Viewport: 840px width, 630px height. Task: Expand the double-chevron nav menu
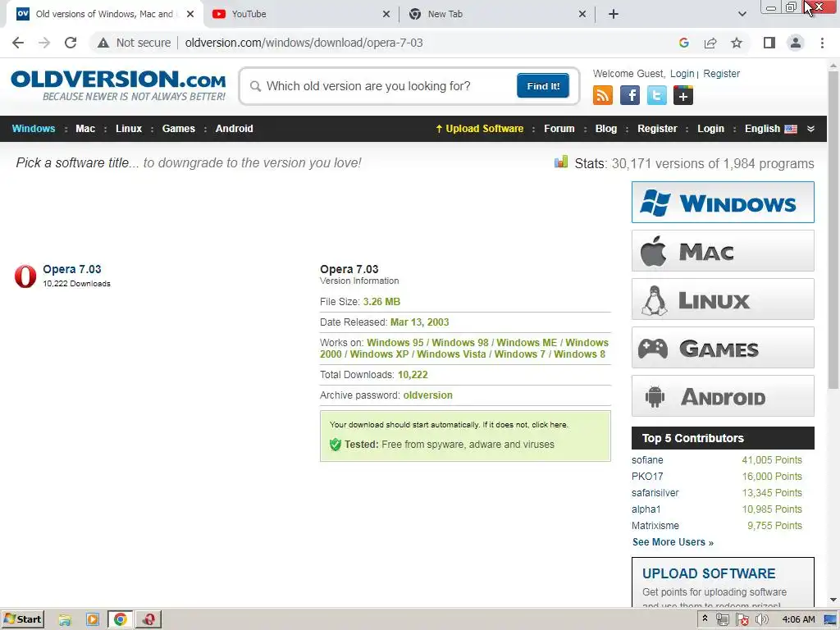click(x=810, y=129)
